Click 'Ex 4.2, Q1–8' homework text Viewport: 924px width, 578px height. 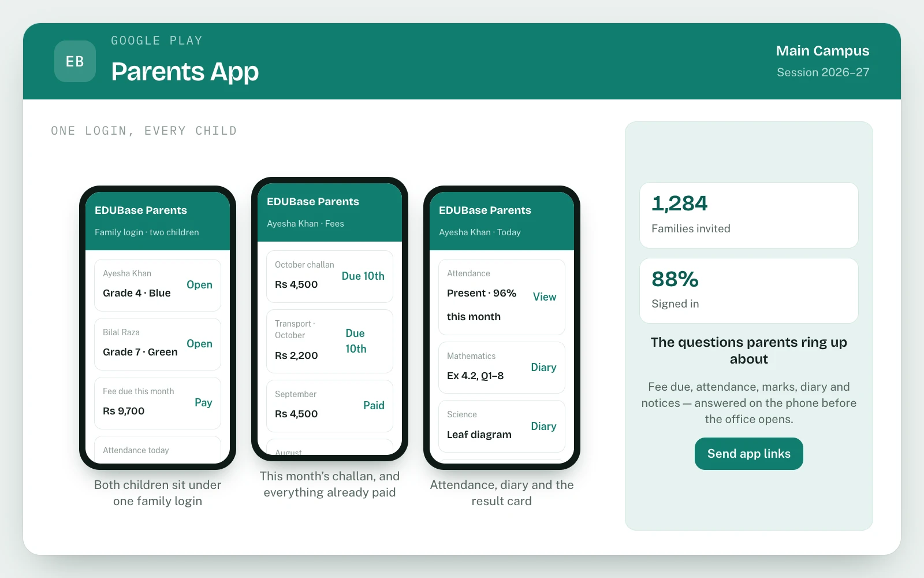point(475,376)
